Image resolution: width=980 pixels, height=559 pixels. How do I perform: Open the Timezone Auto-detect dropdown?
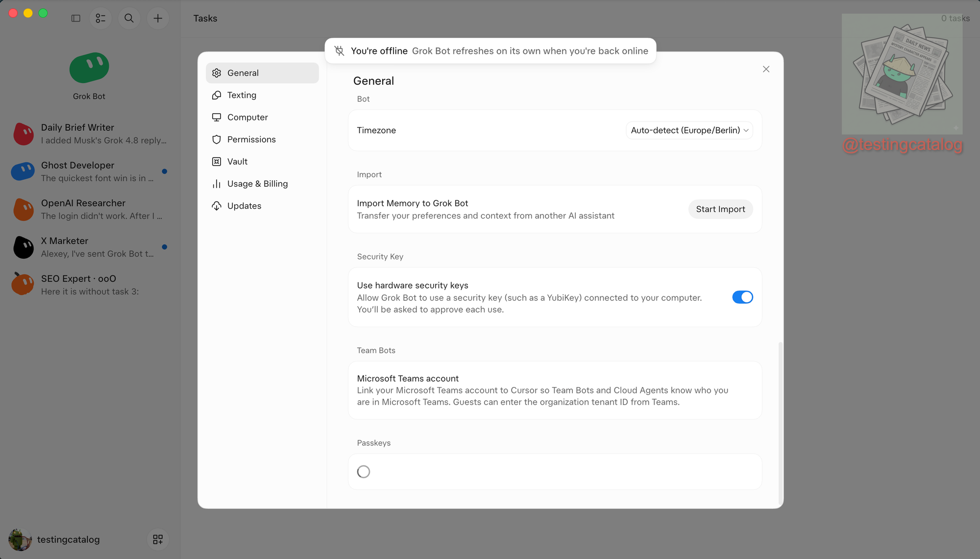(x=689, y=130)
